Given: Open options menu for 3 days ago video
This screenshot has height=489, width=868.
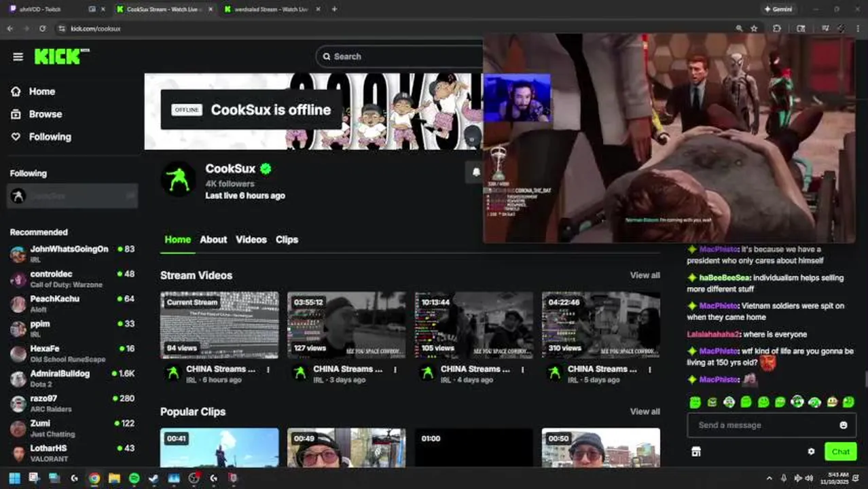Looking at the screenshot, I should (x=395, y=370).
